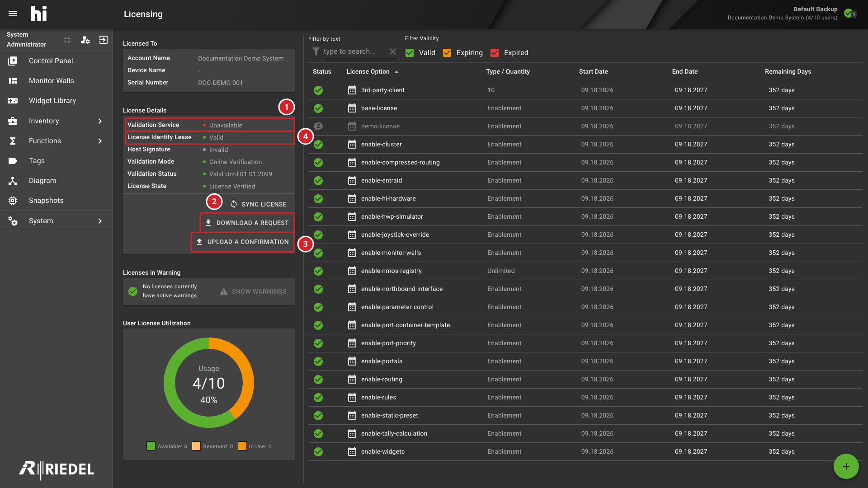Click the Diagram icon
Image resolution: width=868 pixels, height=488 pixels.
click(x=13, y=181)
